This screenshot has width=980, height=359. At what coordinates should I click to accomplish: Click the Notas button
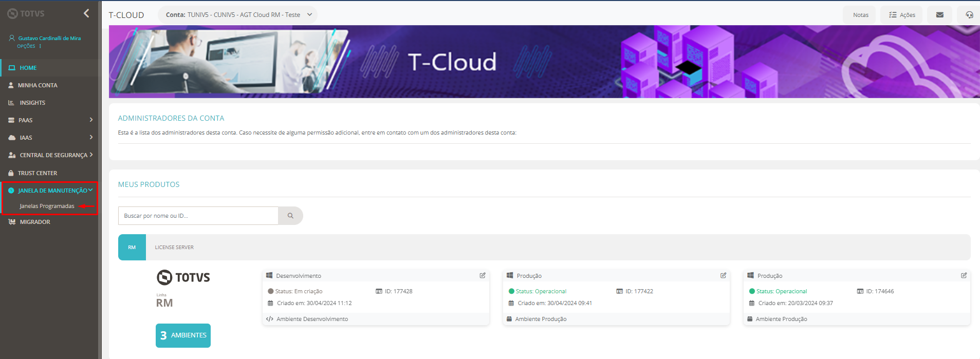(x=860, y=15)
